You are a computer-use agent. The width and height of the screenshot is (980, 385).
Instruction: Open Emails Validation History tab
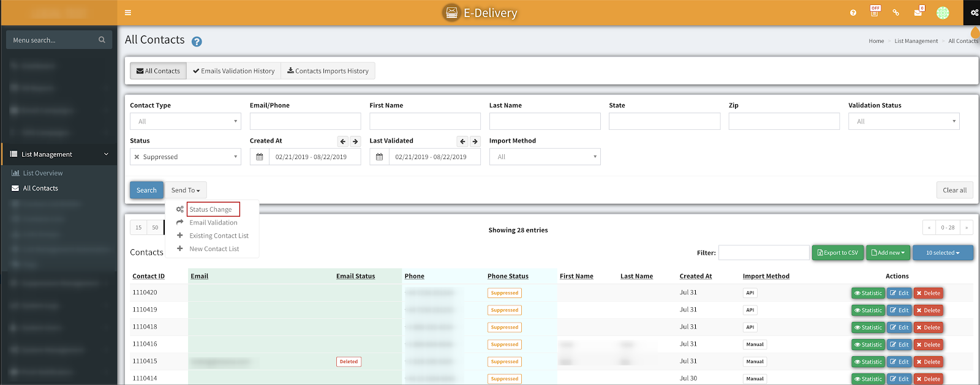[x=233, y=71]
